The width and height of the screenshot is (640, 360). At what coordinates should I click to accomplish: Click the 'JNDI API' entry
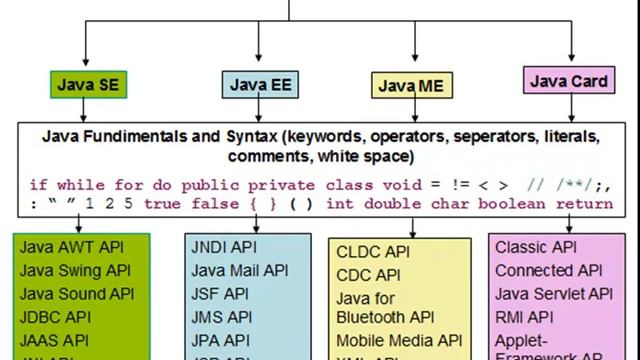224,247
